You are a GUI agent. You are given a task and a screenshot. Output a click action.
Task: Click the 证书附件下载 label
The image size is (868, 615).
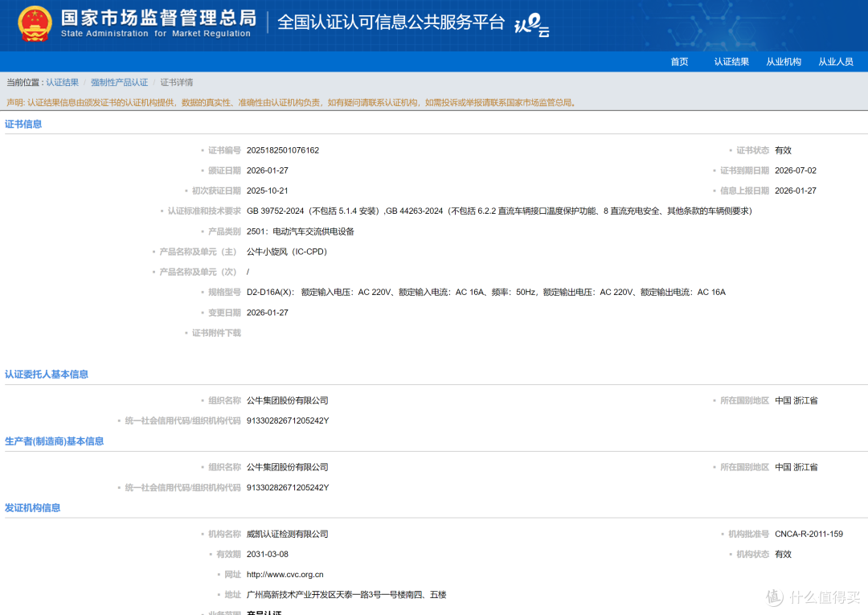click(216, 334)
